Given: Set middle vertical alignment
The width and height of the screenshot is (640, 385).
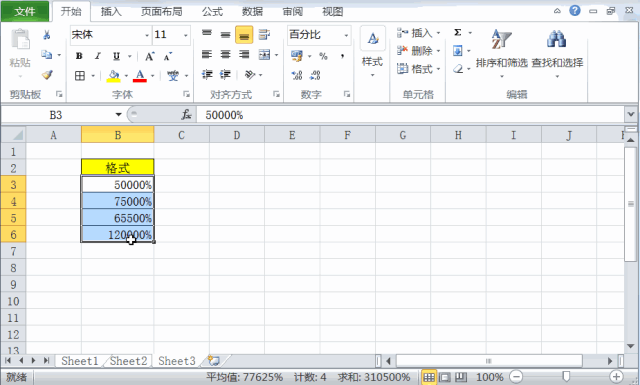Looking at the screenshot, I should pos(225,34).
